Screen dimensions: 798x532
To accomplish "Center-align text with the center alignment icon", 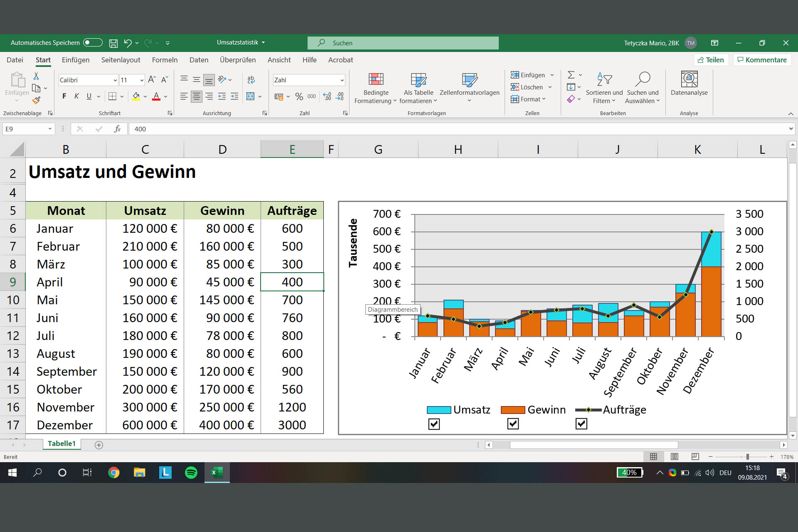I will tap(197, 96).
